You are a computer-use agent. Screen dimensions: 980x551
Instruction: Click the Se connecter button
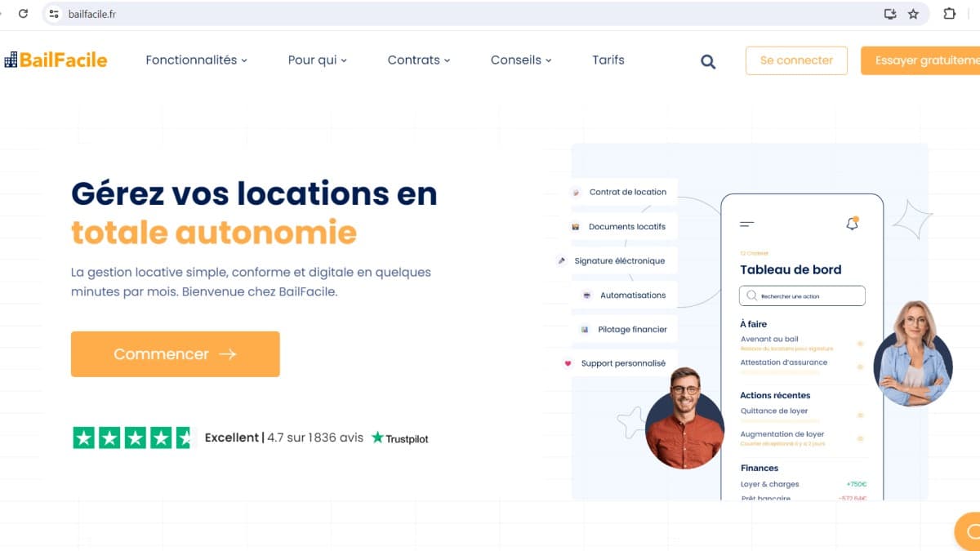click(x=795, y=60)
